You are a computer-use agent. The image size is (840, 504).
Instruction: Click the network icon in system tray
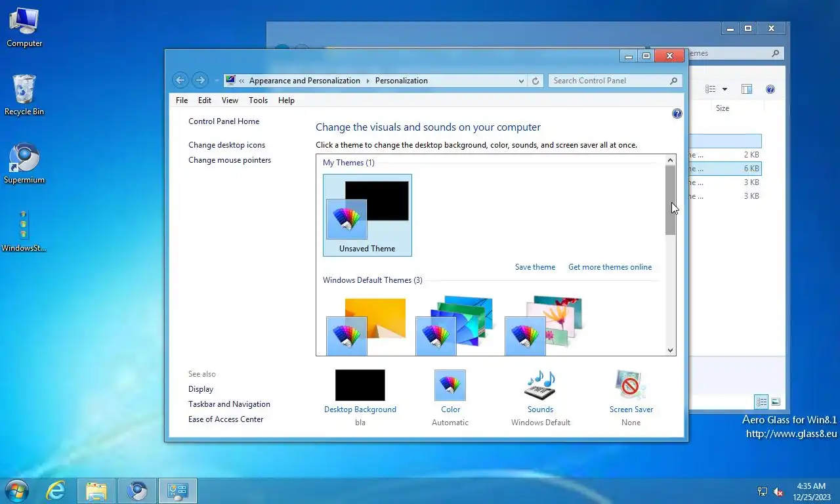point(763,492)
